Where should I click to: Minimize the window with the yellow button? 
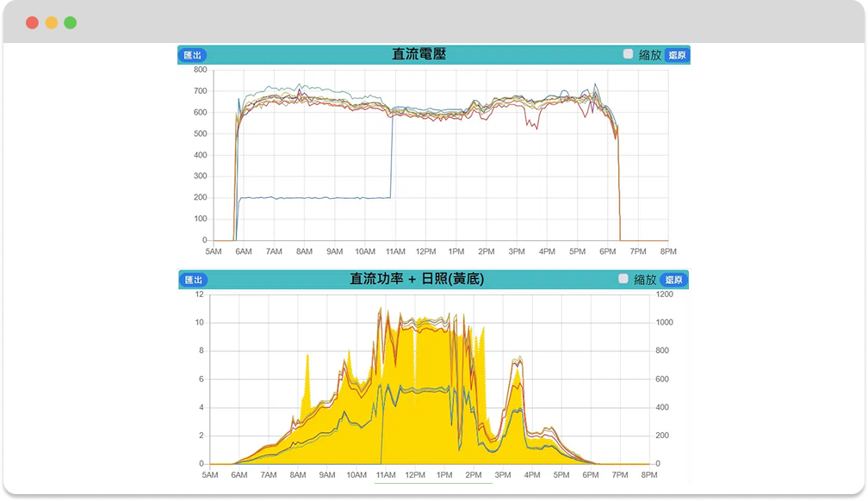click(51, 22)
